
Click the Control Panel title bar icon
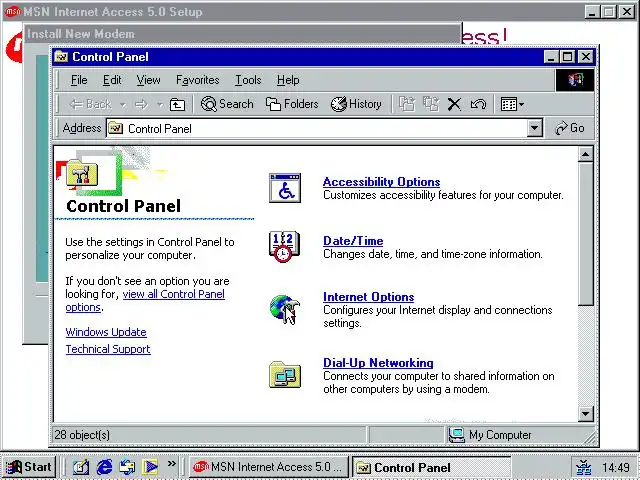(x=61, y=57)
